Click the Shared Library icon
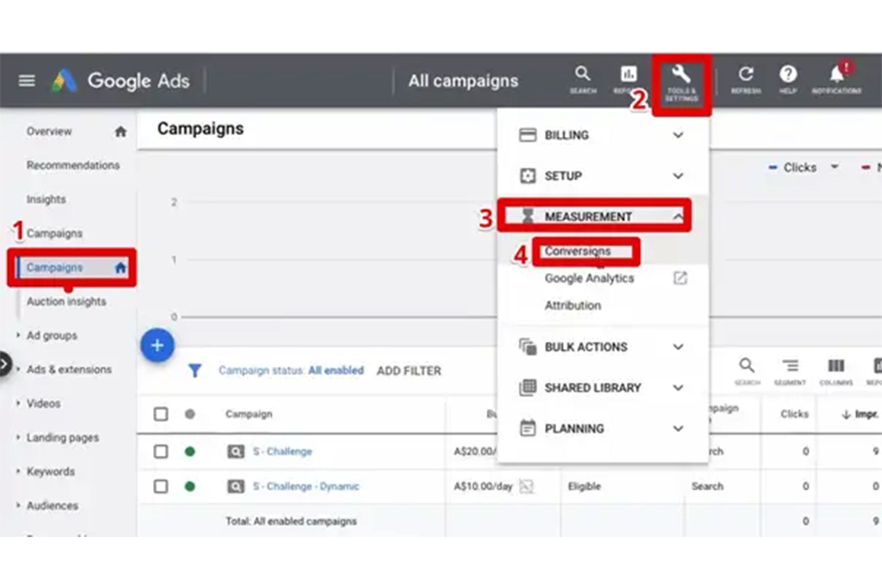Screen dimensions: 882x588 click(x=527, y=387)
